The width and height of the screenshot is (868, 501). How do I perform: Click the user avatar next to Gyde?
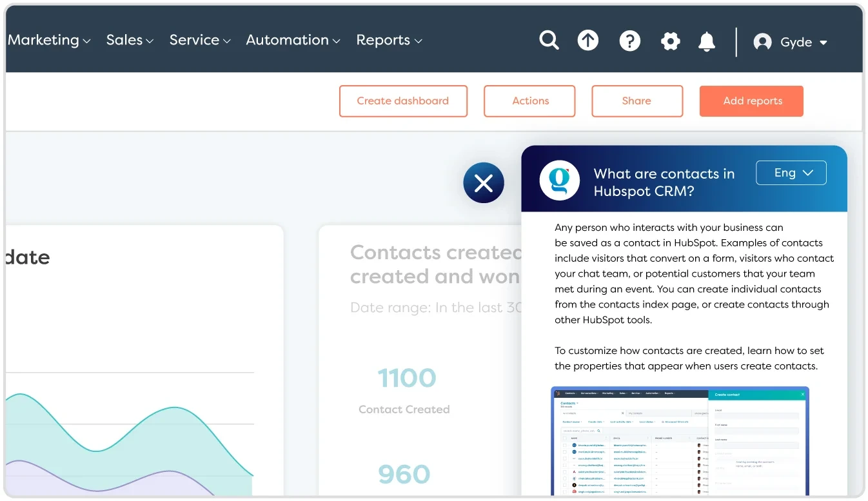pos(763,41)
